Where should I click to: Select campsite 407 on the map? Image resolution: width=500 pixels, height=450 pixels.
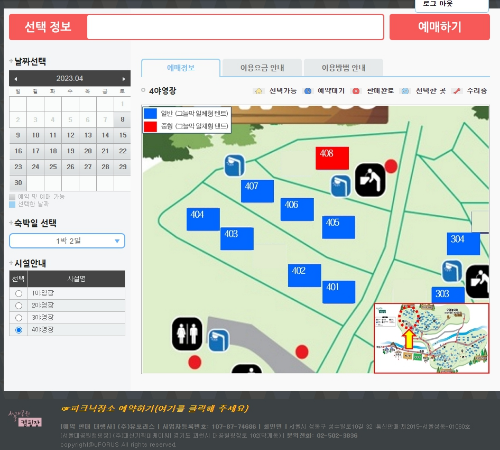pos(257,191)
